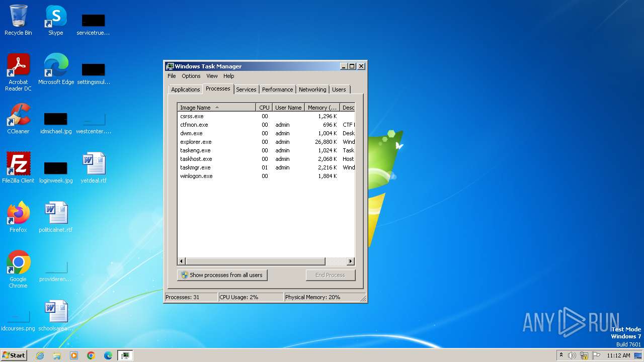This screenshot has height=362, width=644.
Task: Open Edge from the taskbar
Action: click(x=108, y=355)
